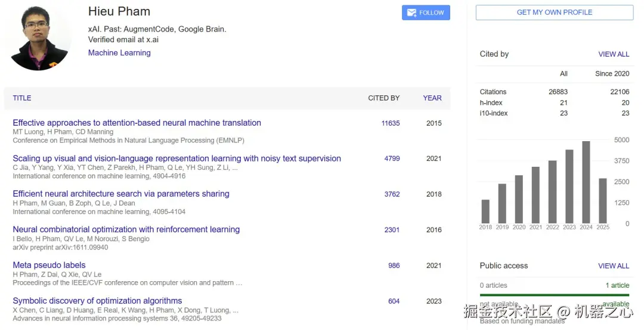Open Neural combinatorial optimization paper
This screenshot has width=644, height=330.
click(x=126, y=229)
